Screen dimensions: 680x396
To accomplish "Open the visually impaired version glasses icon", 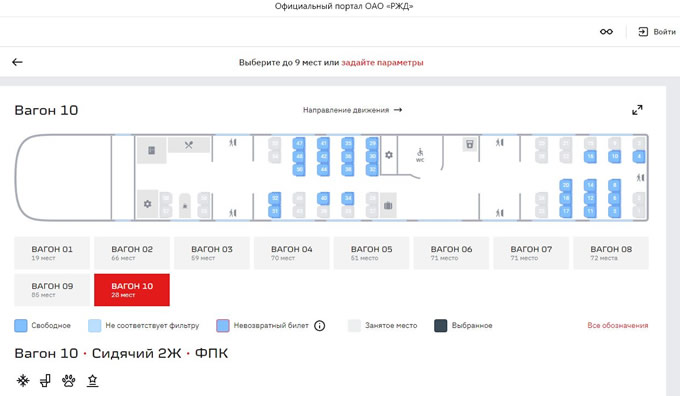I will (606, 32).
